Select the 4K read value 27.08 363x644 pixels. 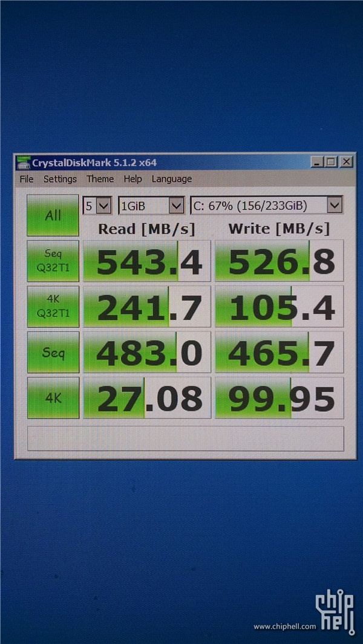(x=147, y=398)
